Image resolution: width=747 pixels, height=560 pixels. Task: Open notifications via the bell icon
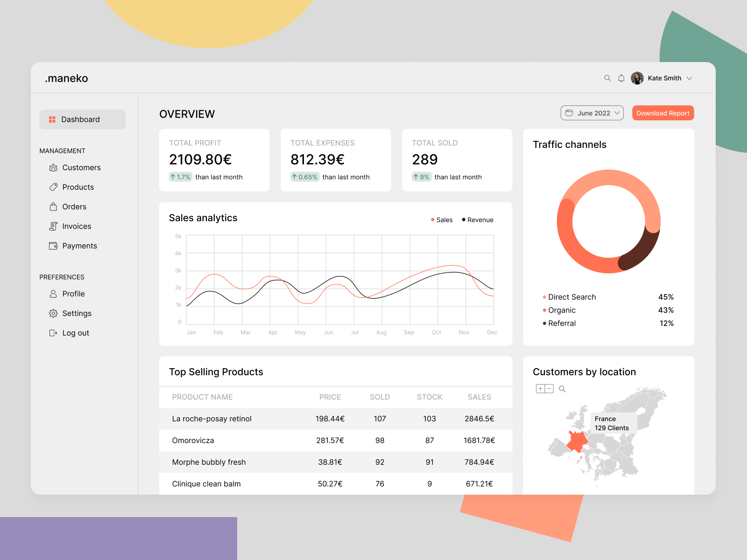pyautogui.click(x=621, y=78)
